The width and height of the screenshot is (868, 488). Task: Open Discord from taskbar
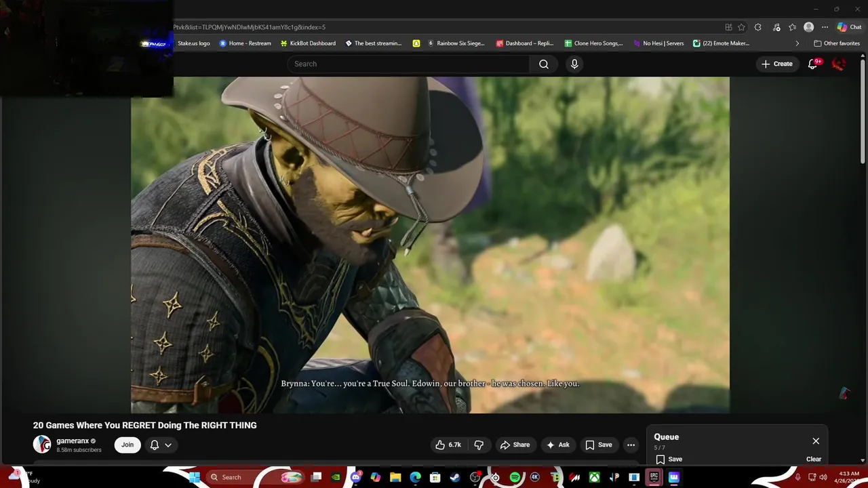click(x=356, y=477)
